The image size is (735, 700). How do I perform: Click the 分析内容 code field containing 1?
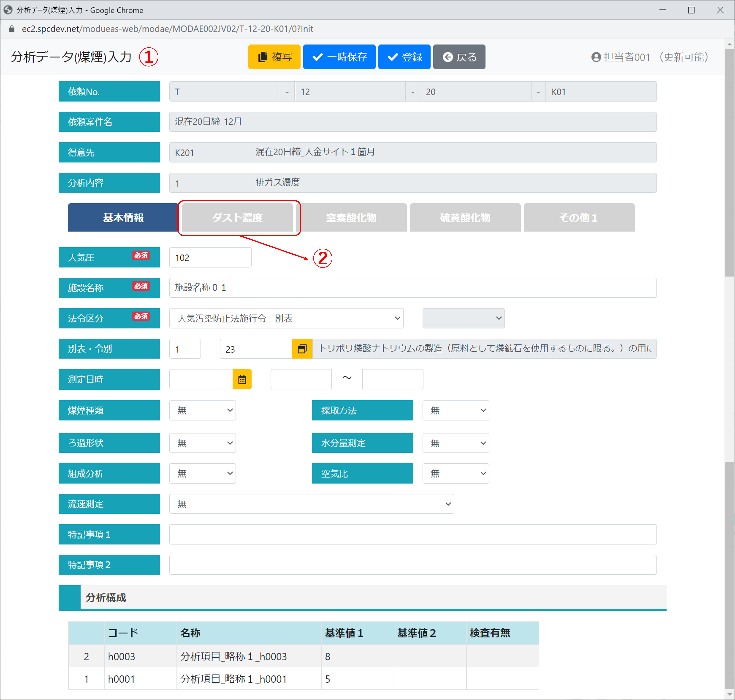coord(210,183)
